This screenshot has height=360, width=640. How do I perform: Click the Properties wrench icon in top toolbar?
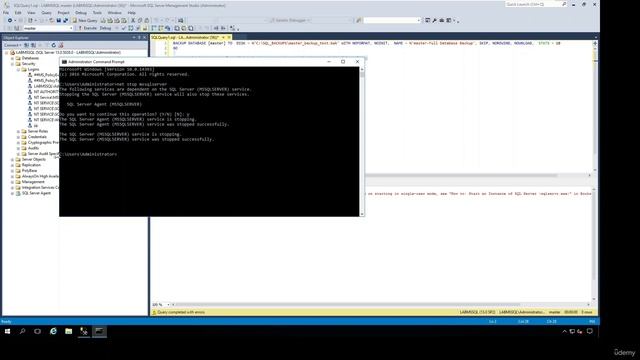434,20
